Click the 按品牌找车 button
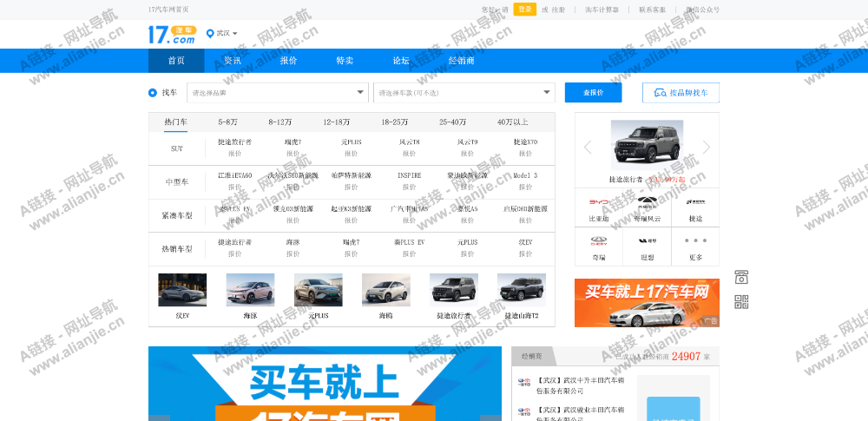The height and width of the screenshot is (421, 868). pos(681,93)
